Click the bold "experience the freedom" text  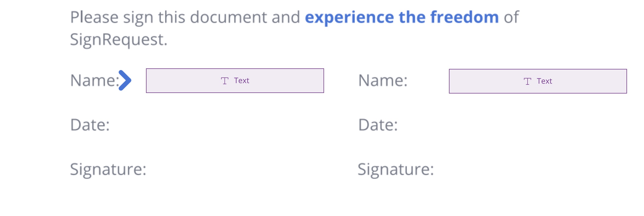tap(402, 17)
